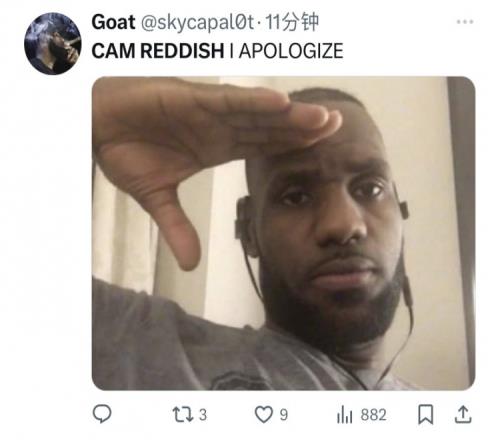The height and width of the screenshot is (440, 500).
Task: Visit the @skycapal0t handle link
Action: [197, 23]
